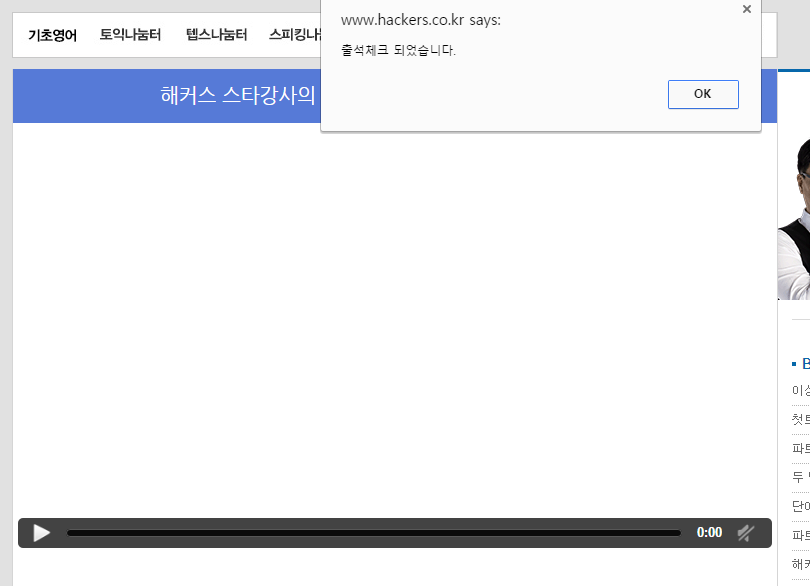Open the sidebar link starting with 첫토

[800, 420]
